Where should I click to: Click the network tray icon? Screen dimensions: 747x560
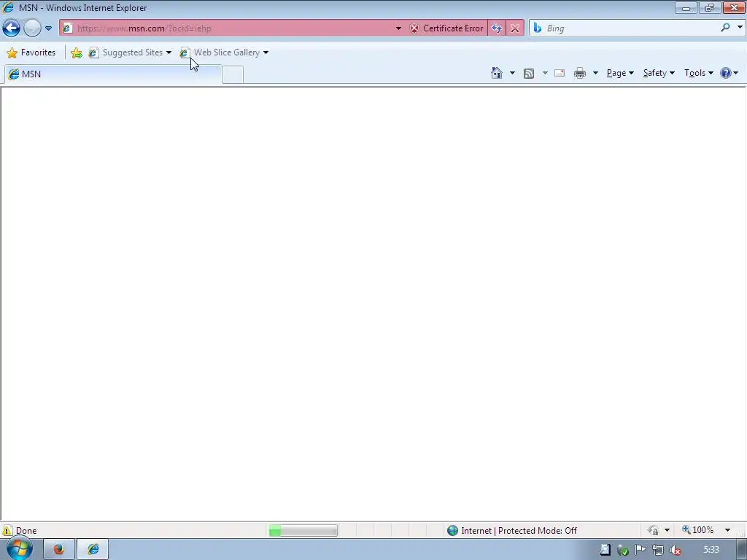point(658,550)
